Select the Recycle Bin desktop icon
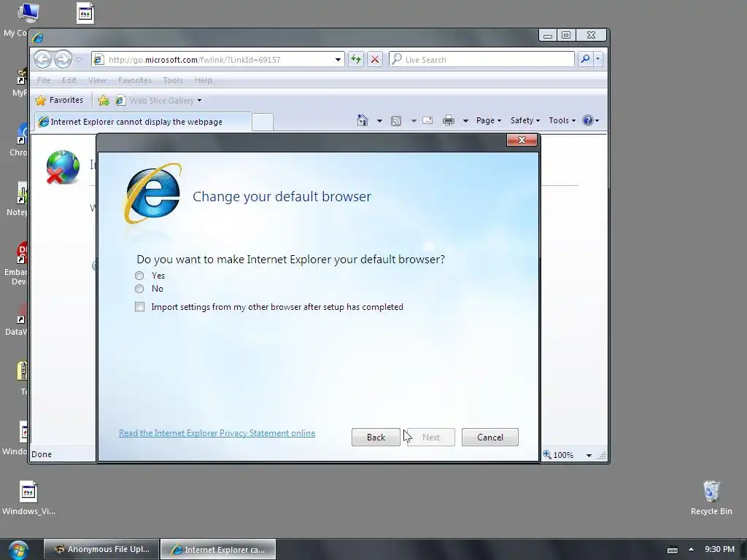747x560 pixels. pyautogui.click(x=711, y=497)
